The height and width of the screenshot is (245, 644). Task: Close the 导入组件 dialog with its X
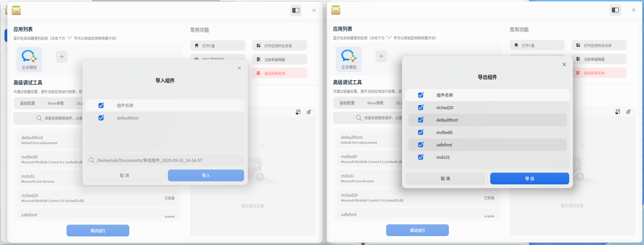tap(239, 68)
